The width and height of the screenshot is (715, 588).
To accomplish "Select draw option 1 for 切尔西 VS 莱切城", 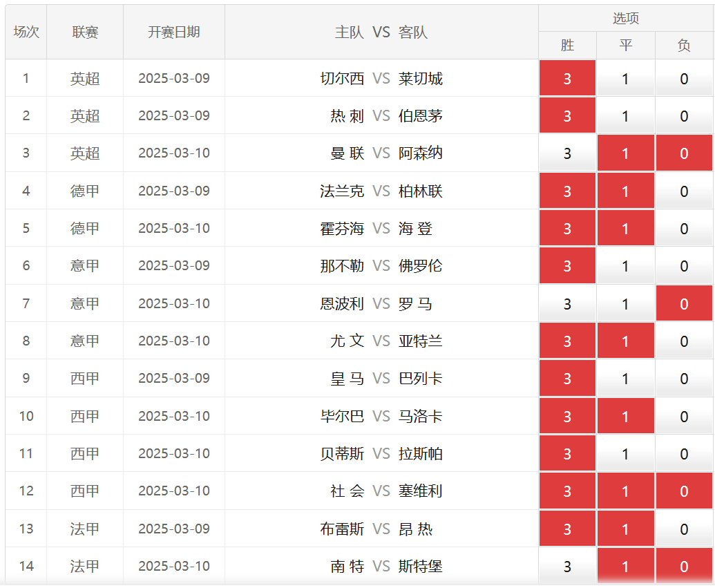I will click(x=626, y=78).
